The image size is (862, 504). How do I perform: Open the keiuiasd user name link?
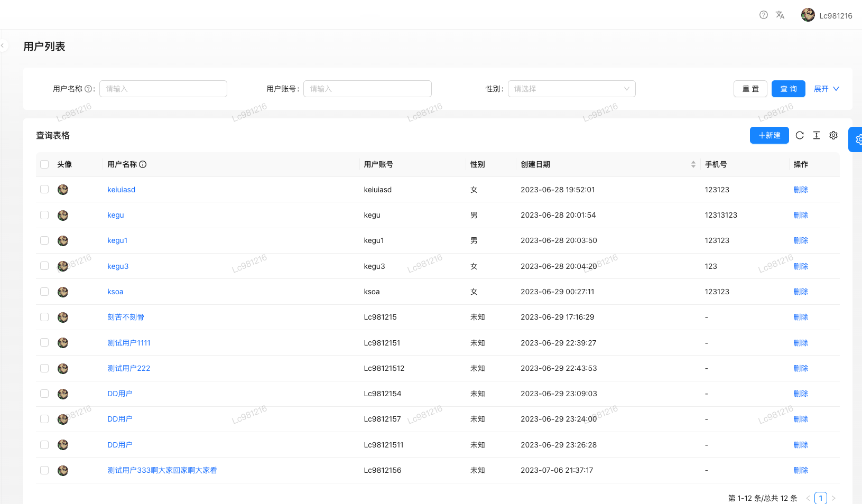coord(121,190)
